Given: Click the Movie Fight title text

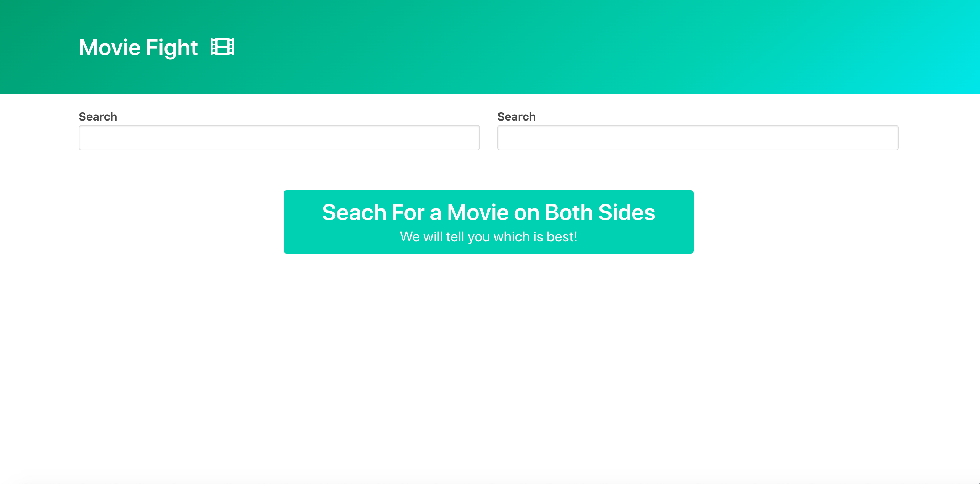Looking at the screenshot, I should (x=138, y=48).
